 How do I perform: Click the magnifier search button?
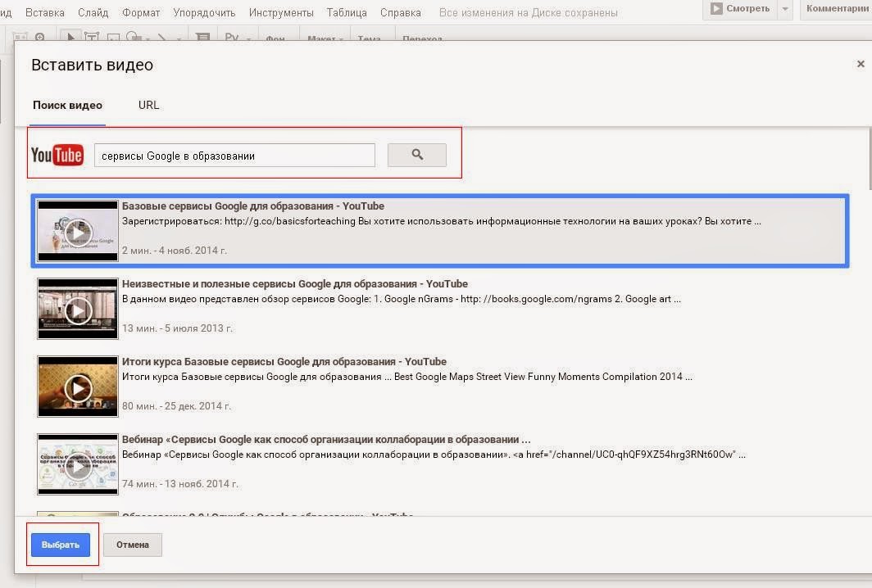tap(416, 155)
